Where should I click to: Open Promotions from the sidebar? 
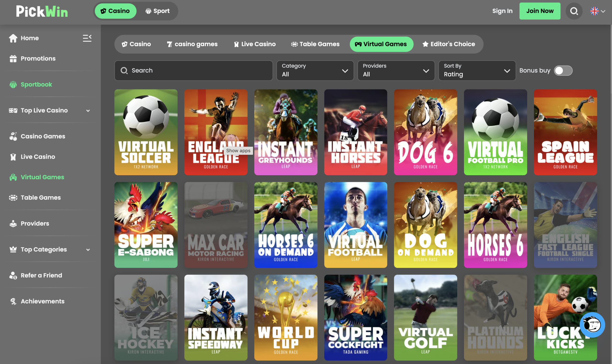[x=38, y=59]
